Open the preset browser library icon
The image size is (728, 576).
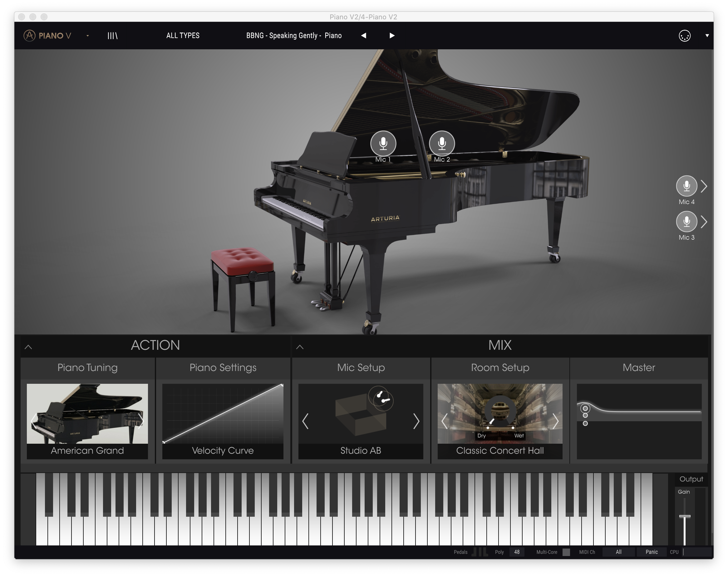pyautogui.click(x=112, y=36)
